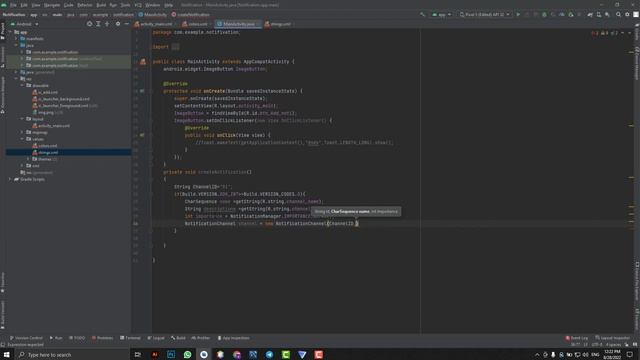Open the Version Control tool window
This screenshot has width=640, height=360.
point(26,338)
